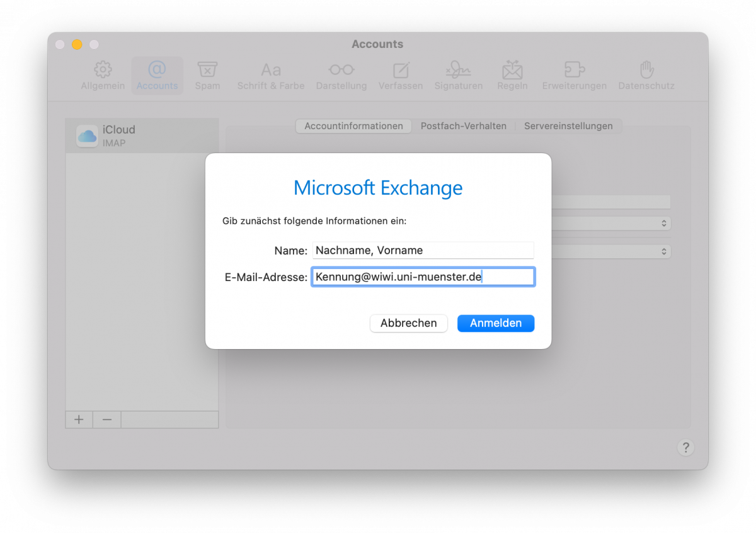Switch to Postfach-Verhalten tab
756x533 pixels.
point(464,126)
